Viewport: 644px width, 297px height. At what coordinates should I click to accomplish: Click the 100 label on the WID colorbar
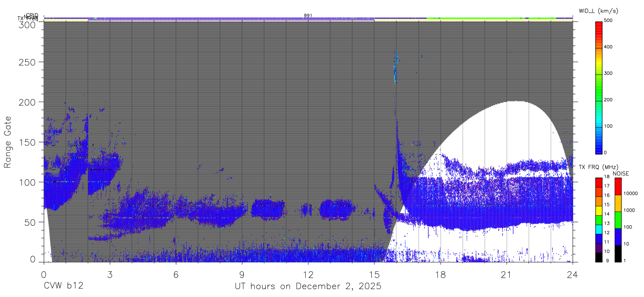[609, 126]
